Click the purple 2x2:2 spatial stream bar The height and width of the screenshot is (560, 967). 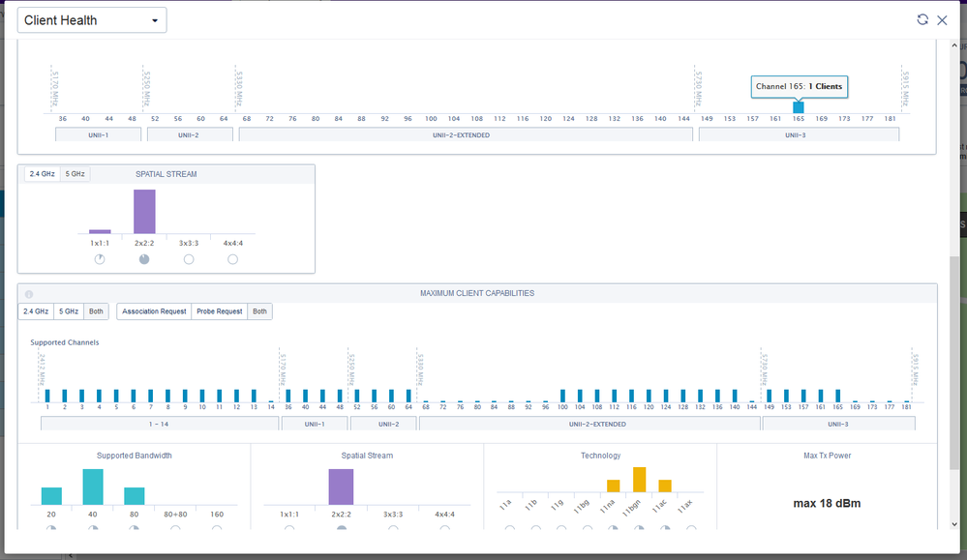click(144, 211)
